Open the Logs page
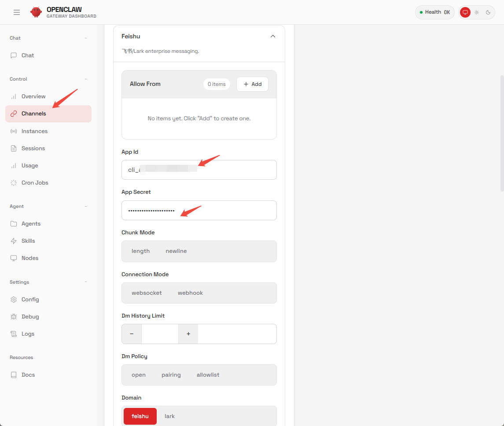The image size is (504, 426). click(28, 334)
